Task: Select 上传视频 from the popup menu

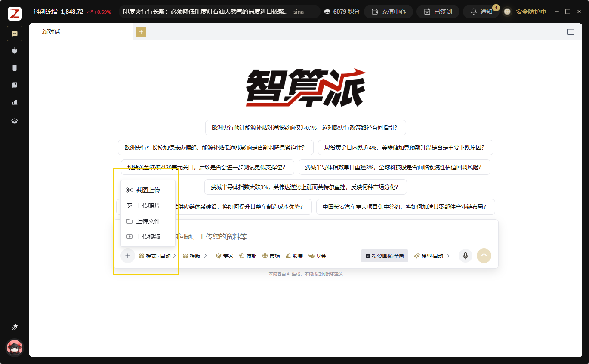Action: click(x=148, y=237)
